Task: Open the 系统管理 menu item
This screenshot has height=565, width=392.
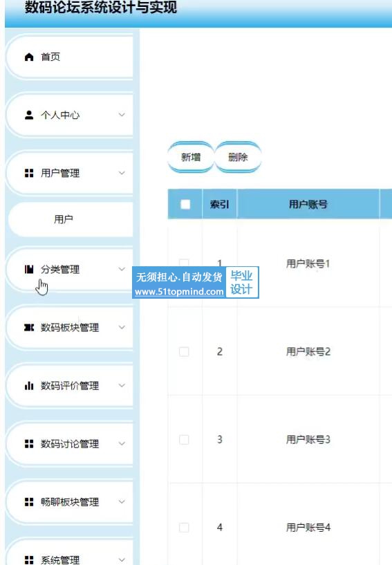Action: coord(69,555)
